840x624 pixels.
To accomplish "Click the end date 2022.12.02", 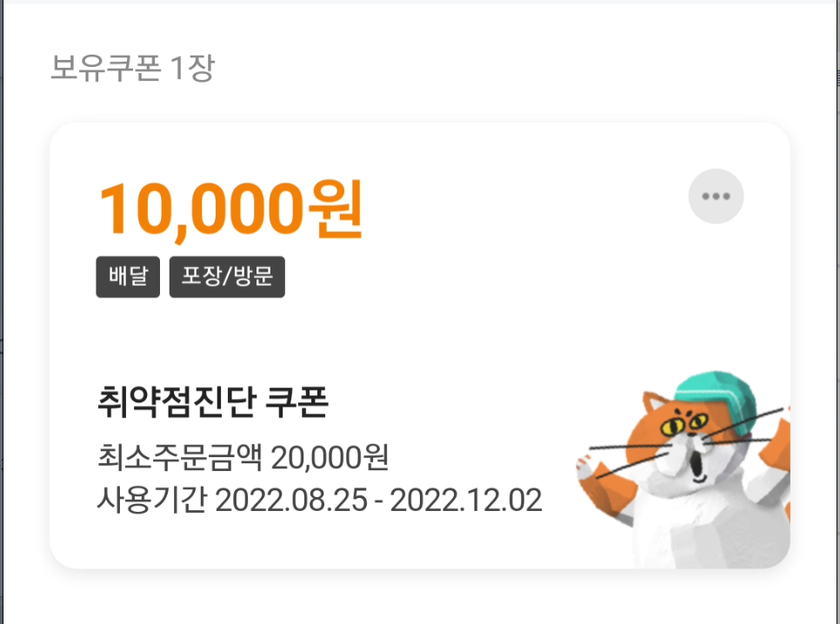I will point(466,501).
